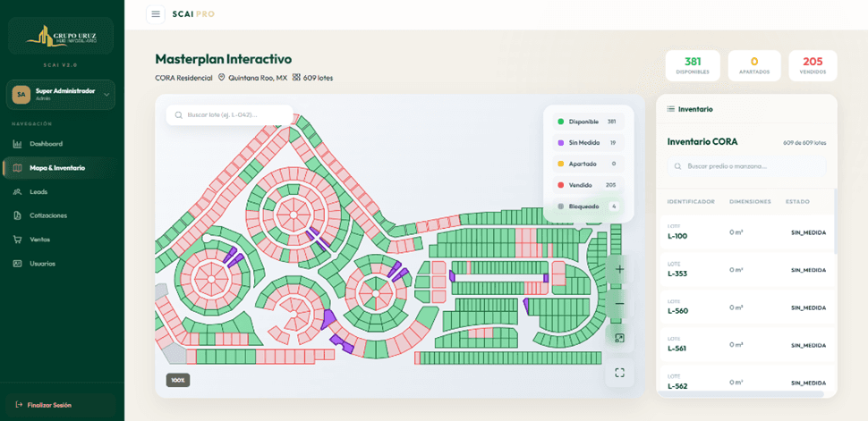Click the hamburger menu icon beside SCAI PRO
Image resolution: width=868 pixels, height=421 pixels.
pos(156,14)
